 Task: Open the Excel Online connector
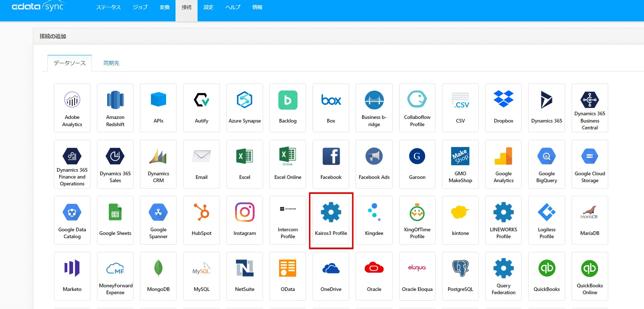(288, 164)
